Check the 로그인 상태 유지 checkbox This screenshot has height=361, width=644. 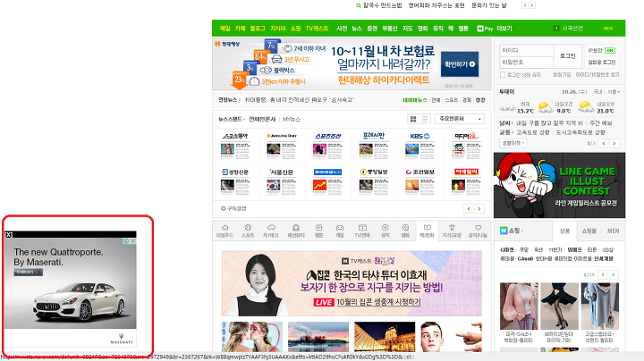pyautogui.click(x=503, y=75)
